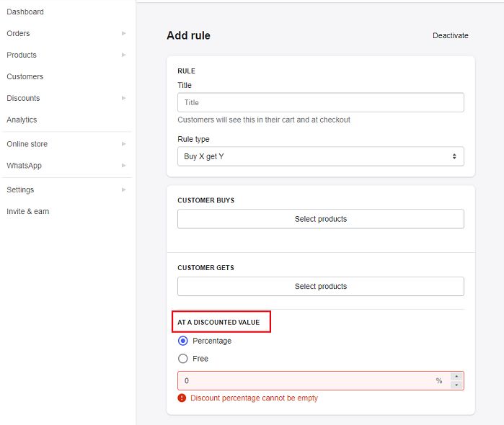The width and height of the screenshot is (504, 425).
Task: Click Select products under Customer Gets
Action: (x=320, y=287)
